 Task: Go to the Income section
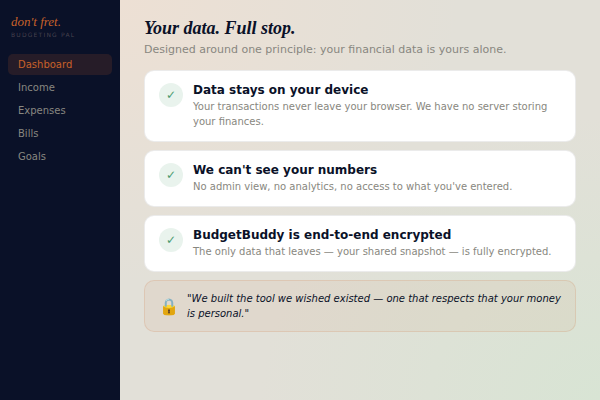point(36,88)
